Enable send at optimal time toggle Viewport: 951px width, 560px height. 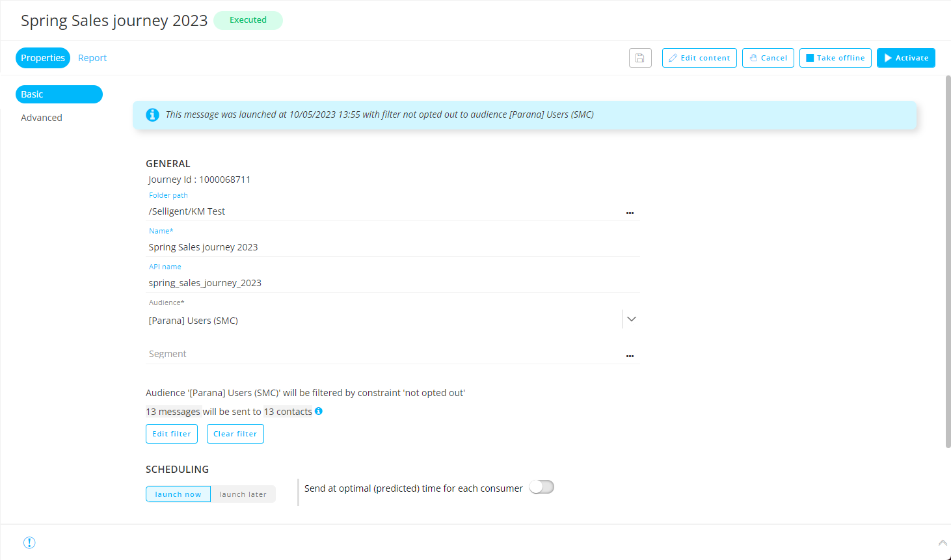pos(541,487)
